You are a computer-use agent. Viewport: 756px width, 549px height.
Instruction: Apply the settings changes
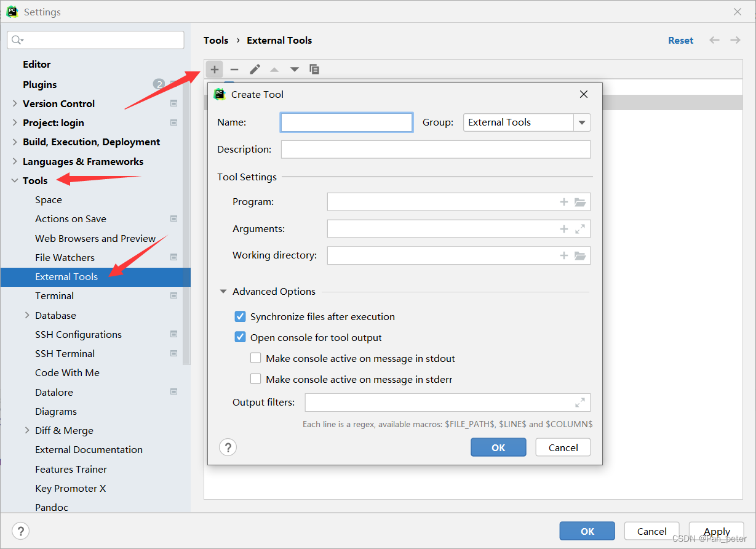[717, 531]
